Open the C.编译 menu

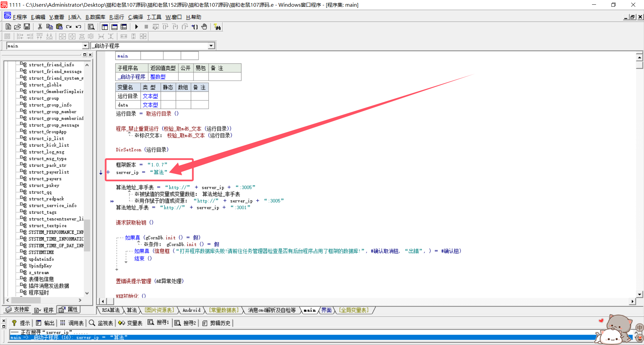click(136, 17)
